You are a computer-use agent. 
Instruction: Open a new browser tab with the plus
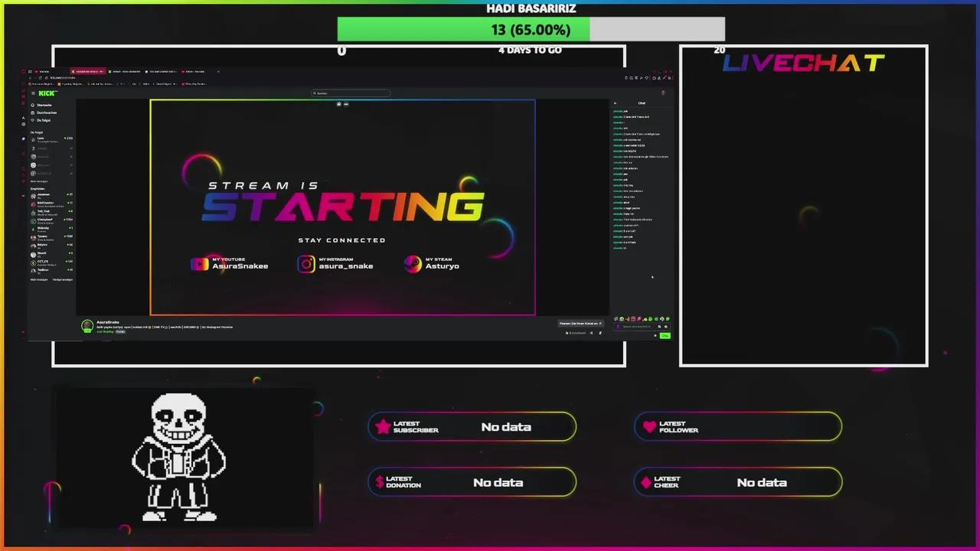click(217, 72)
